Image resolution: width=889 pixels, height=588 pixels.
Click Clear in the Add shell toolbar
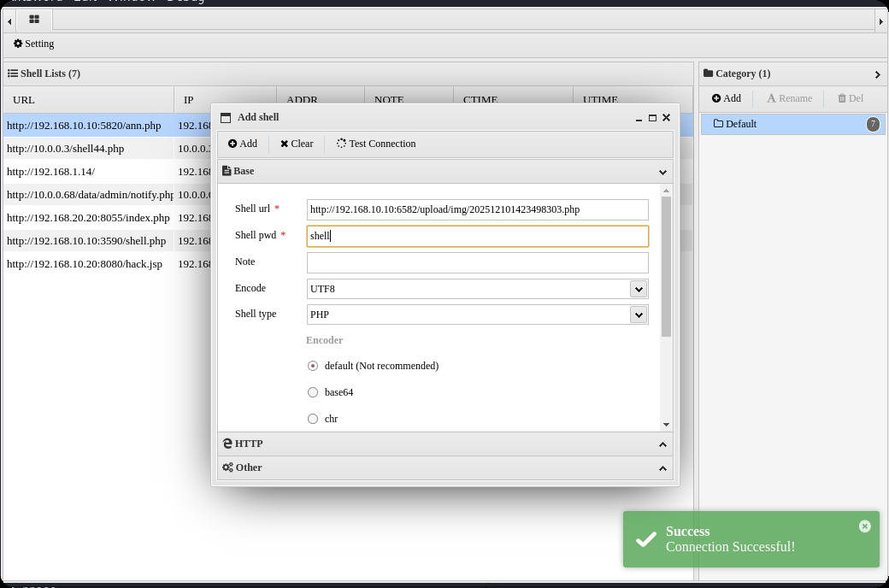coord(297,144)
